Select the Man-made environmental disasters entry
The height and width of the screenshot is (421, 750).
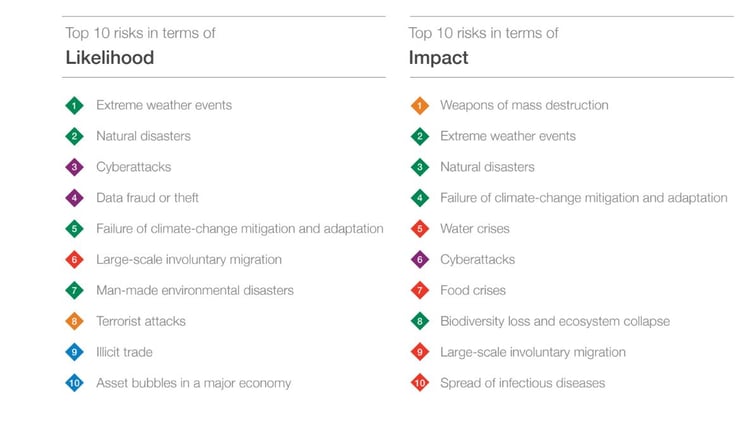(x=195, y=290)
